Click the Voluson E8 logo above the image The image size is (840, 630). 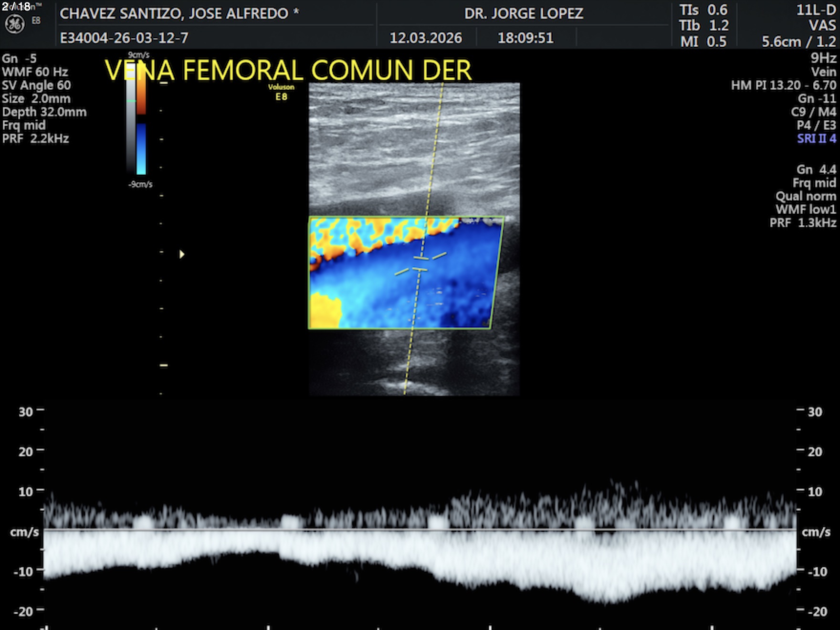click(x=281, y=92)
